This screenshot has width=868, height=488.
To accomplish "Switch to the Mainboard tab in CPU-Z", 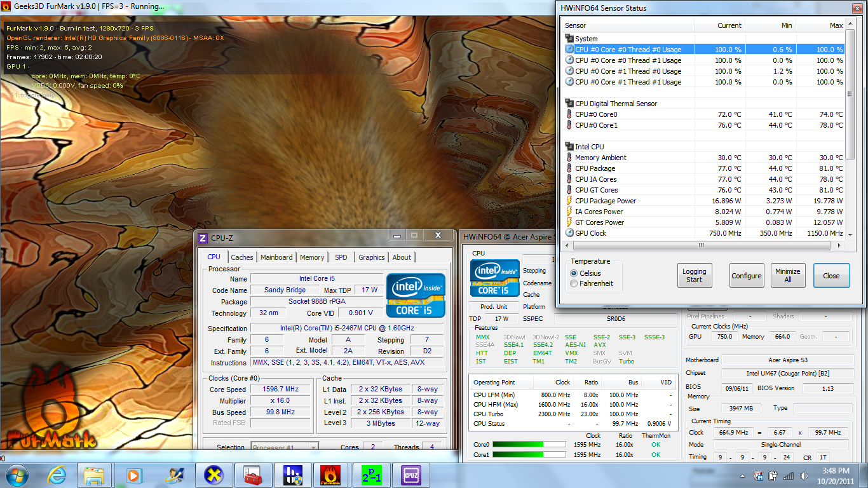I will 276,257.
